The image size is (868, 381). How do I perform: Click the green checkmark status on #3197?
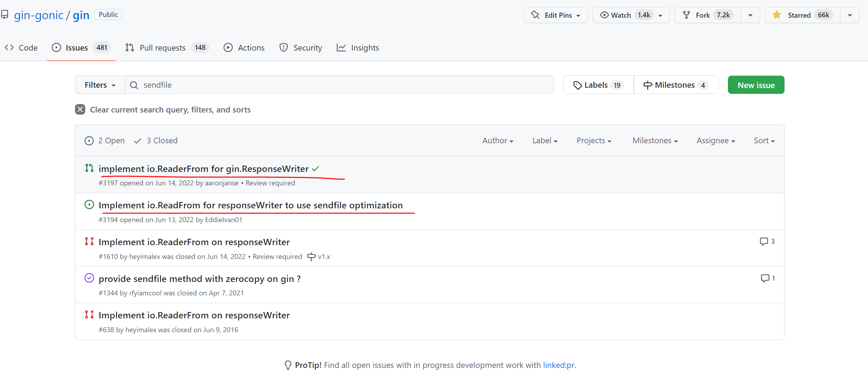coord(316,169)
